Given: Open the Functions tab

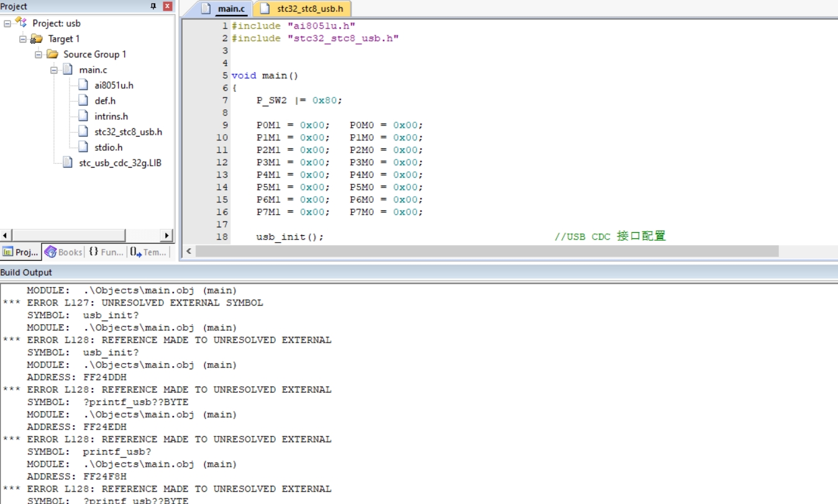Looking at the screenshot, I should click(106, 252).
